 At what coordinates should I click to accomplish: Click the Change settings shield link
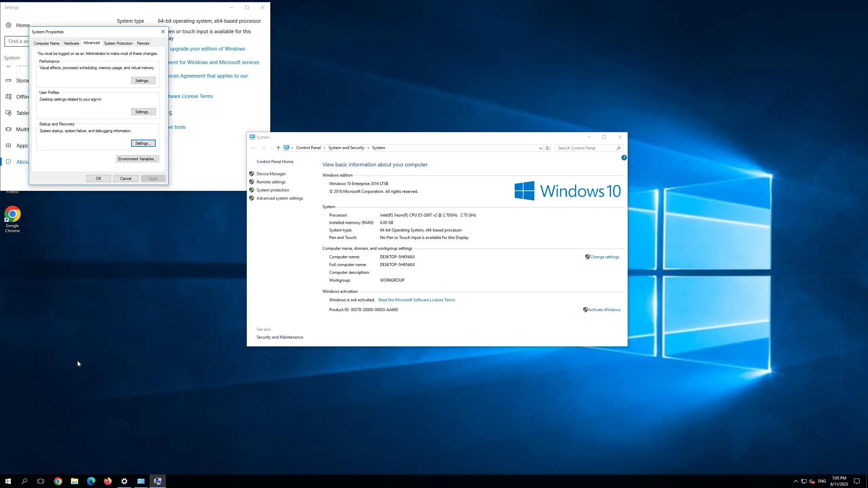click(604, 257)
